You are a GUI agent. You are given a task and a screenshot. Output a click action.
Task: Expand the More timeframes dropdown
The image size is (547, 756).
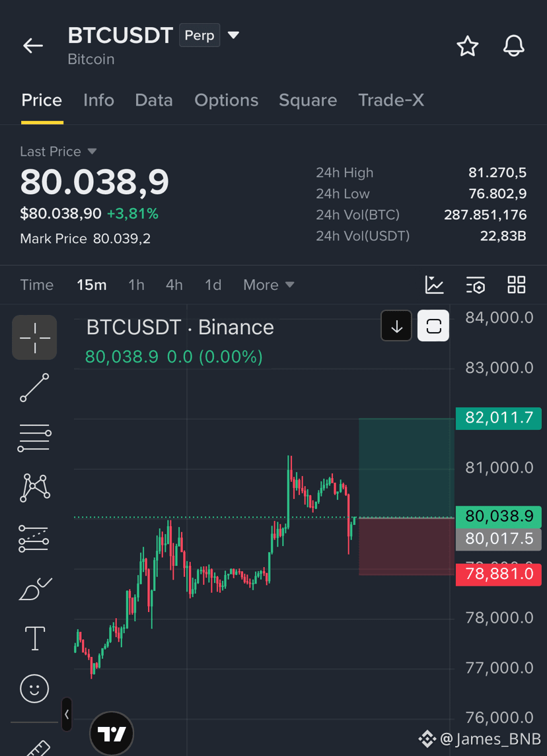click(269, 285)
